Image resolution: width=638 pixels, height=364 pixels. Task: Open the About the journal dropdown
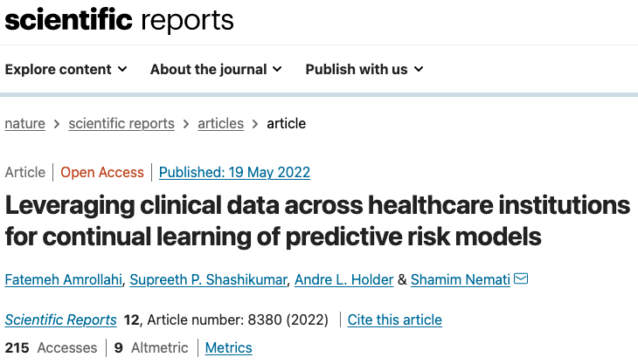click(216, 70)
